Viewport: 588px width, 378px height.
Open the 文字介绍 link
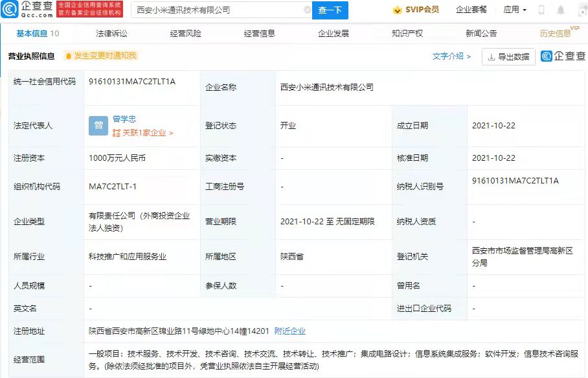coord(451,56)
